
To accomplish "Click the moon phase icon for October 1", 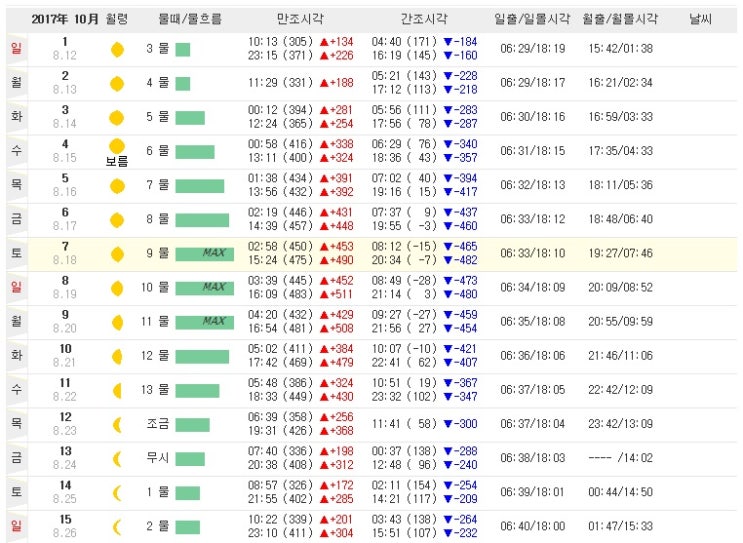I will coord(117,49).
